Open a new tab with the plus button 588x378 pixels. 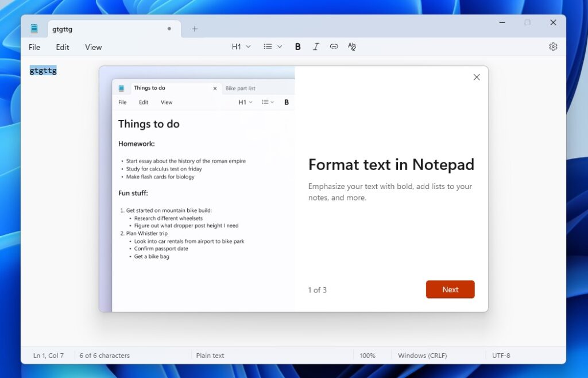pos(194,28)
